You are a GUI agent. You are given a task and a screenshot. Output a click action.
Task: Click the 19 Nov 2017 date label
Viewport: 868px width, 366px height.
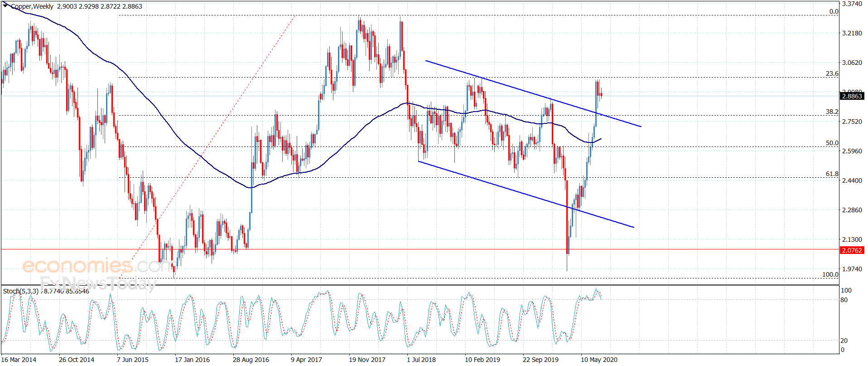(367, 360)
